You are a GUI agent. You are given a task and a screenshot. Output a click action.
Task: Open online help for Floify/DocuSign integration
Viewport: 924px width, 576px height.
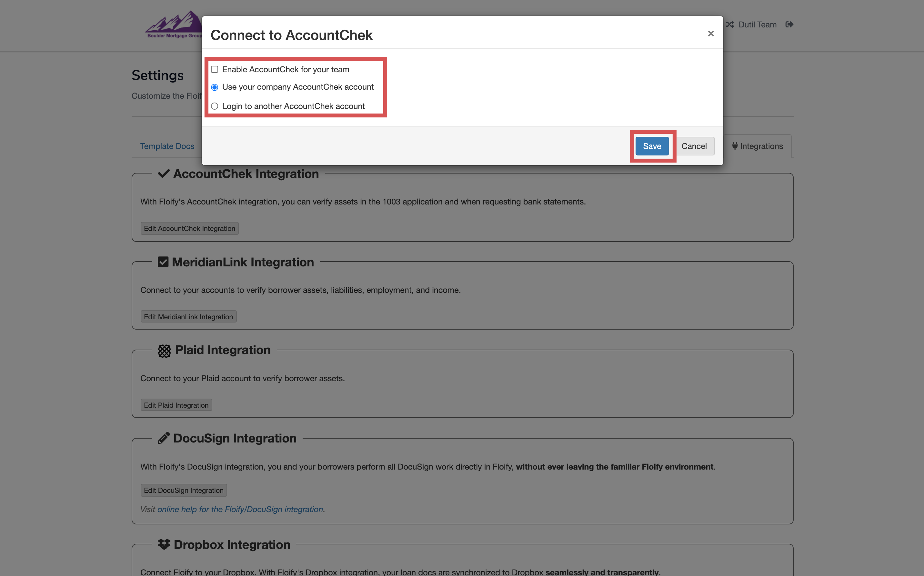pos(240,509)
